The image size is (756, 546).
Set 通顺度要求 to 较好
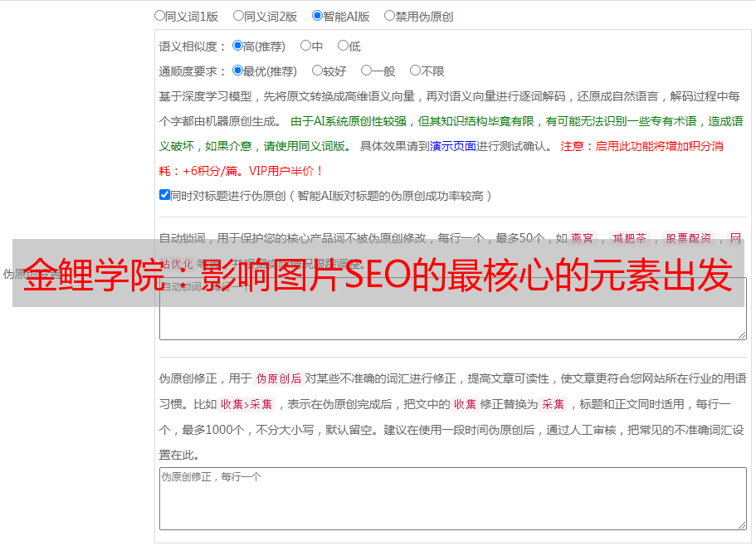(x=317, y=71)
